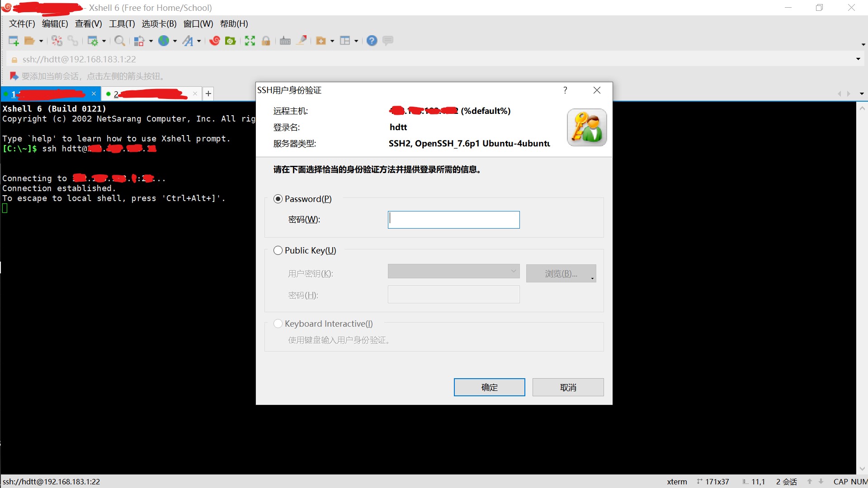
Task: Click the terminal scrollbar down arrow
Action: coord(862,469)
